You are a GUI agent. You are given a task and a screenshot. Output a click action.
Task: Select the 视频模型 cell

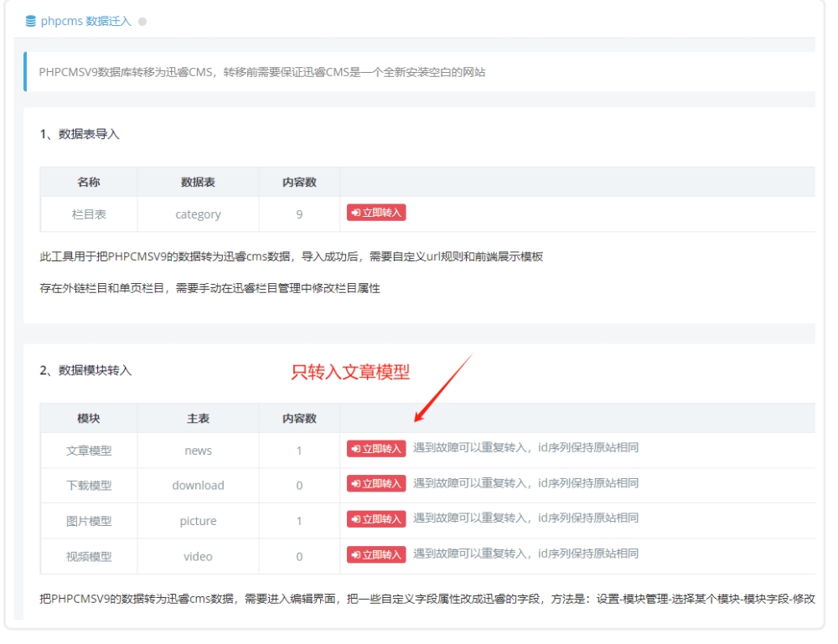tap(89, 556)
